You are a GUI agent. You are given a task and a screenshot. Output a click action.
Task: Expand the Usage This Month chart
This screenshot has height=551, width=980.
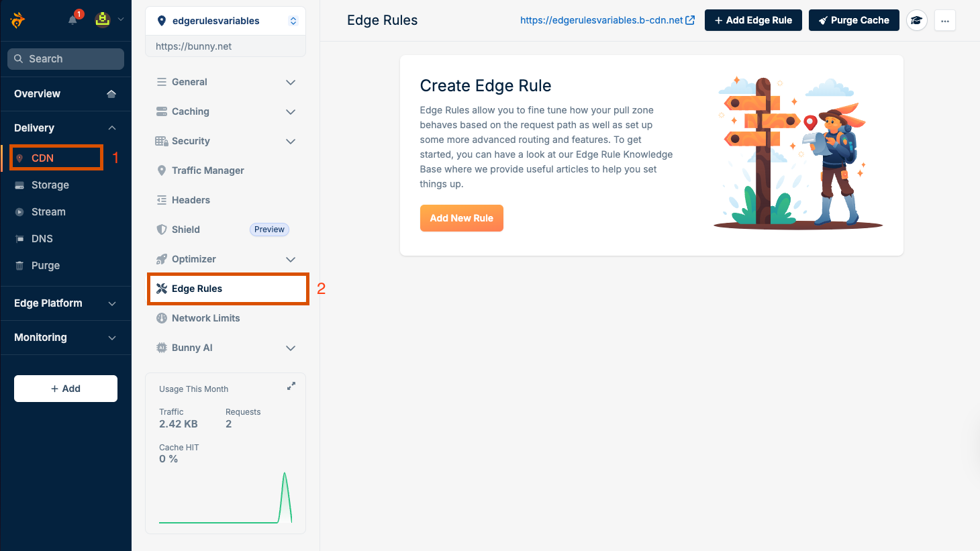291,385
